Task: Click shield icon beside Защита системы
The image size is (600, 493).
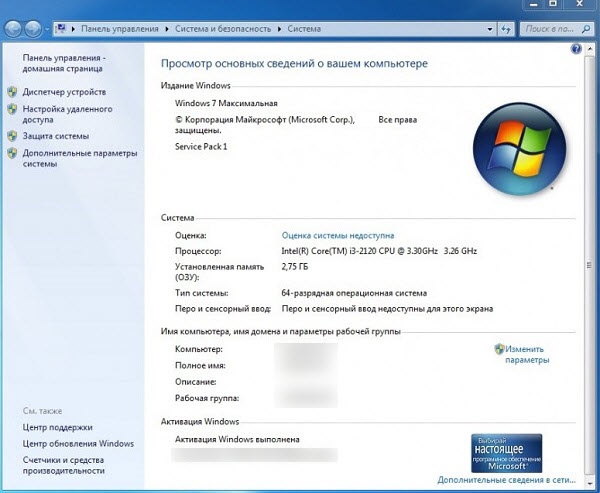Action: pos(12,136)
